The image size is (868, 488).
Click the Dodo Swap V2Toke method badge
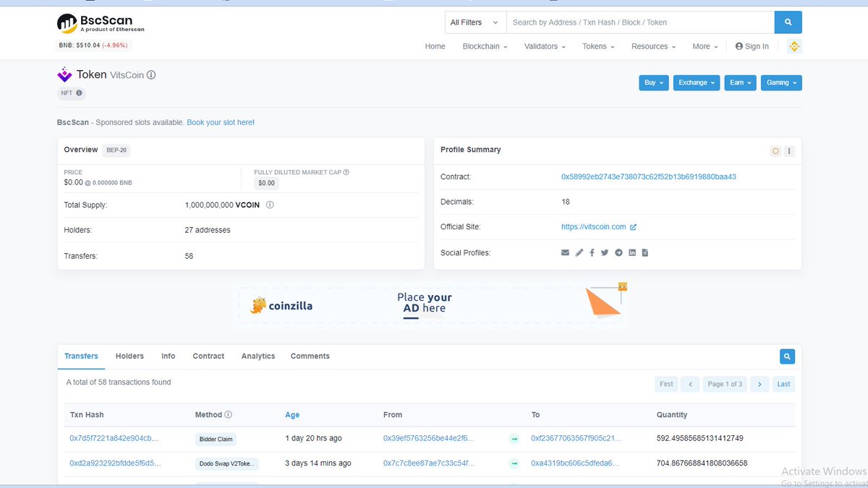[227, 463]
